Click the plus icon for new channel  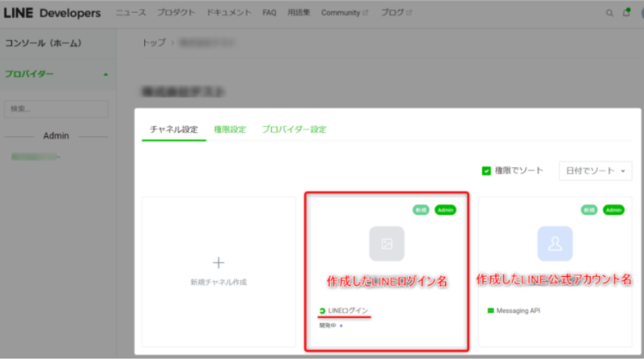coord(218,262)
